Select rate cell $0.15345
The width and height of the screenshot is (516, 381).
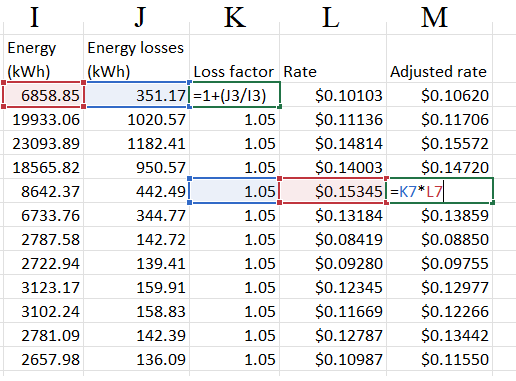pyautogui.click(x=333, y=191)
